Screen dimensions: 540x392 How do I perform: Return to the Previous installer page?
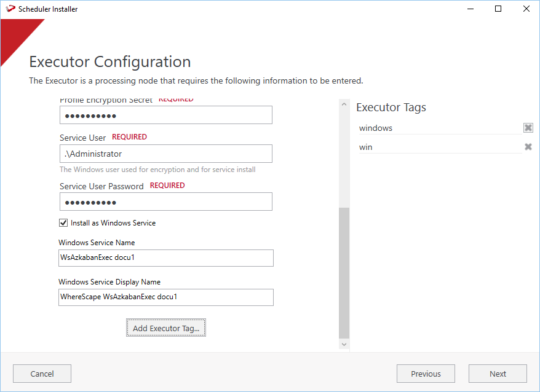[426, 374]
